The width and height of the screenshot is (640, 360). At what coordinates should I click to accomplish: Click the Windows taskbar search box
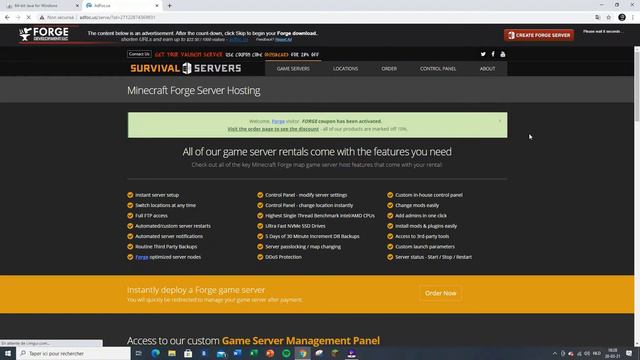click(x=73, y=353)
